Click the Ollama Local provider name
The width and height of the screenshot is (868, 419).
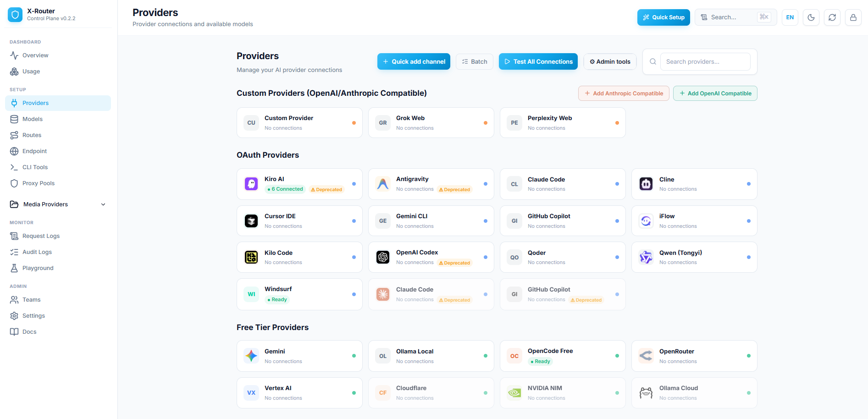(415, 352)
